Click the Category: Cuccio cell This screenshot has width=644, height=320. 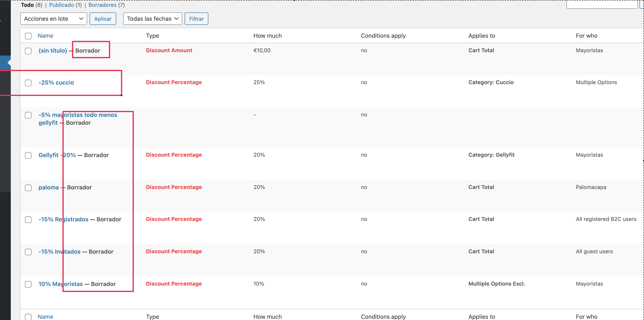(491, 82)
